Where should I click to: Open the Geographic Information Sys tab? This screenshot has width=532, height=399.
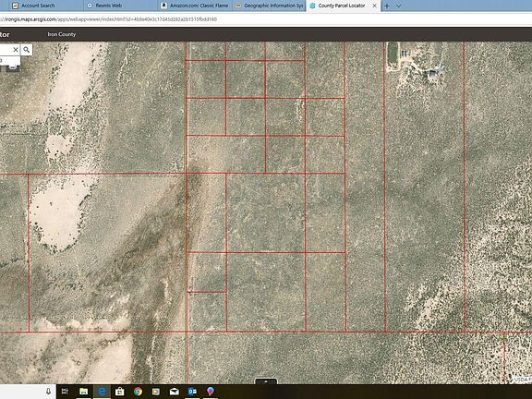270,6
